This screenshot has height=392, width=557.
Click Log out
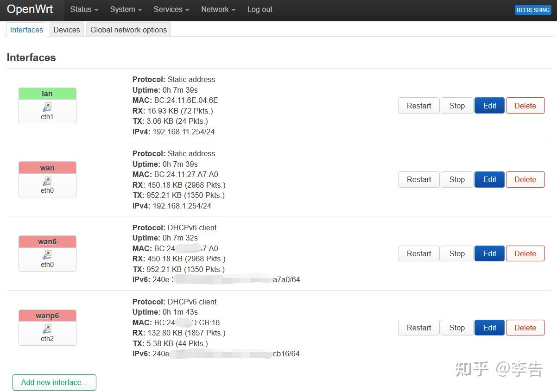260,9
